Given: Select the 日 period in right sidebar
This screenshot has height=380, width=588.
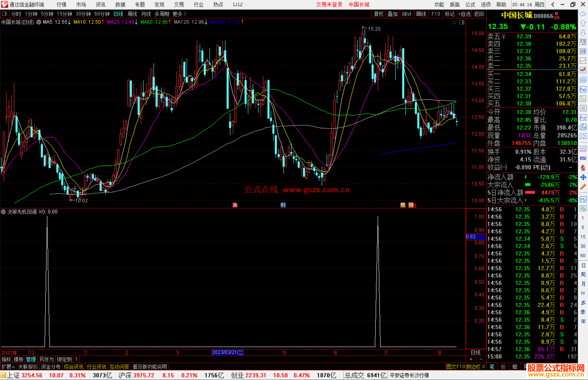Looking at the screenshot, I should pos(583,265).
